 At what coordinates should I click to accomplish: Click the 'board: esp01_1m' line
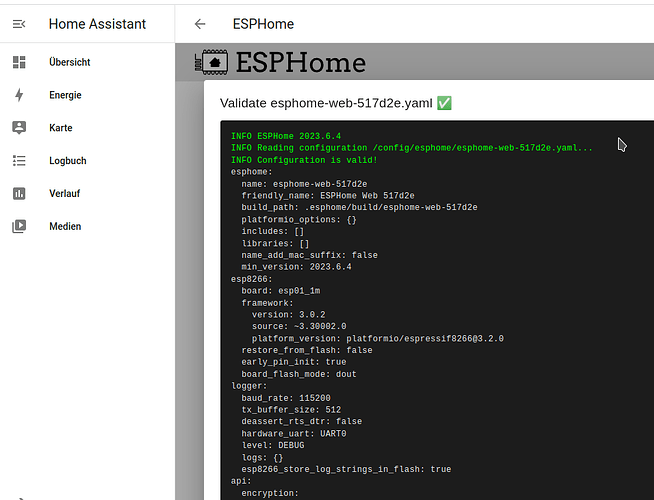281,291
